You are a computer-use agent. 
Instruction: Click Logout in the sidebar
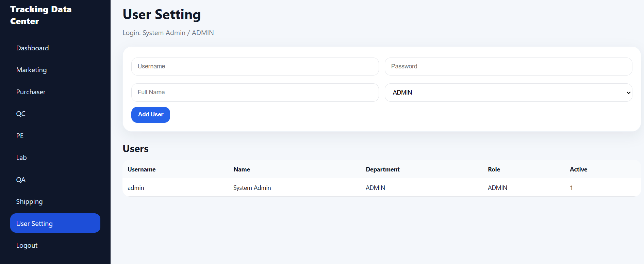[x=55, y=245]
